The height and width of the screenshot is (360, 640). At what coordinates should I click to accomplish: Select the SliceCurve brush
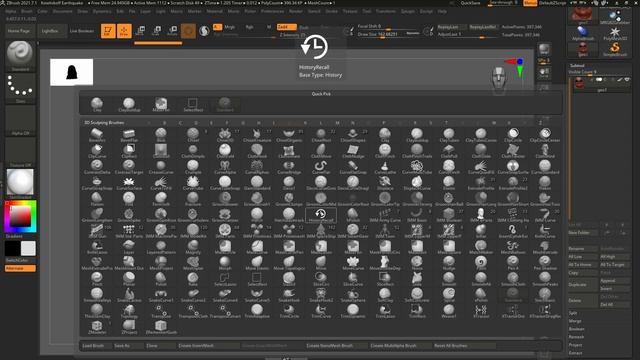pyautogui.click(x=353, y=279)
